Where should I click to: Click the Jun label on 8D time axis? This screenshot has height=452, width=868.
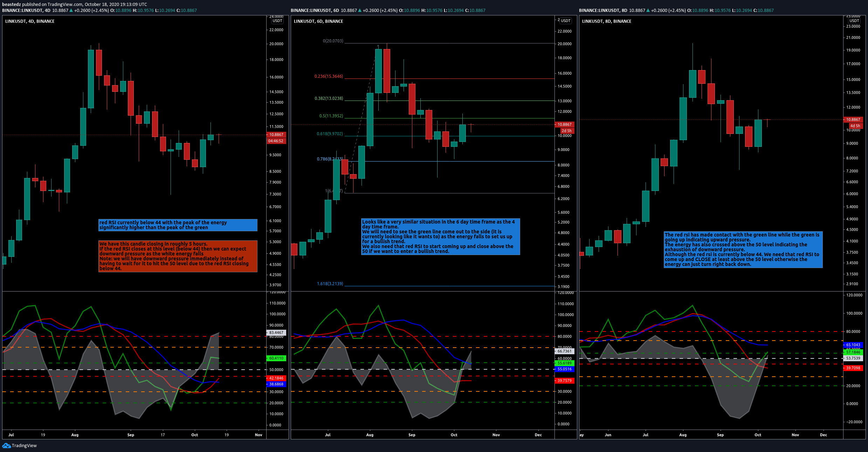tap(608, 435)
